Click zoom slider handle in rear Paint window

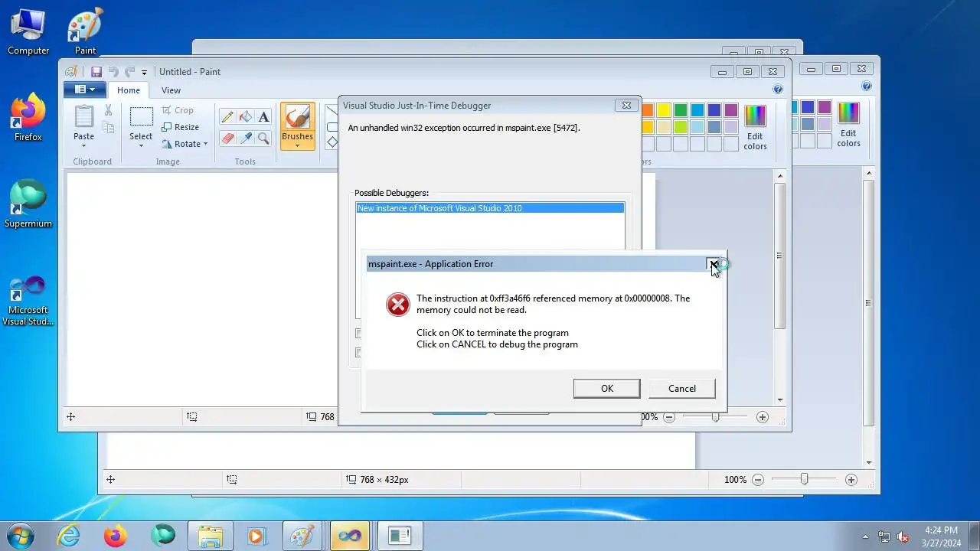pyautogui.click(x=804, y=480)
